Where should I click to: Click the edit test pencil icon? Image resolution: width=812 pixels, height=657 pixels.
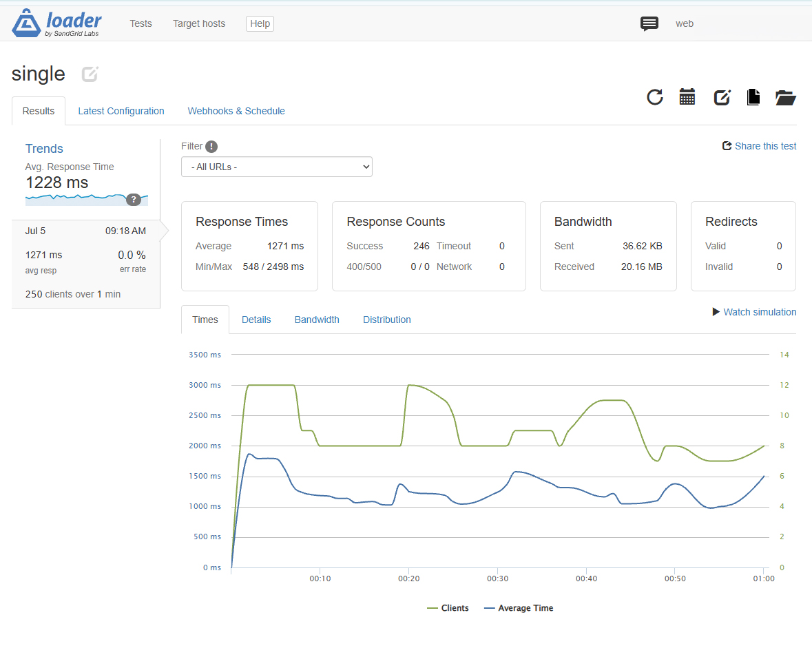coord(722,97)
